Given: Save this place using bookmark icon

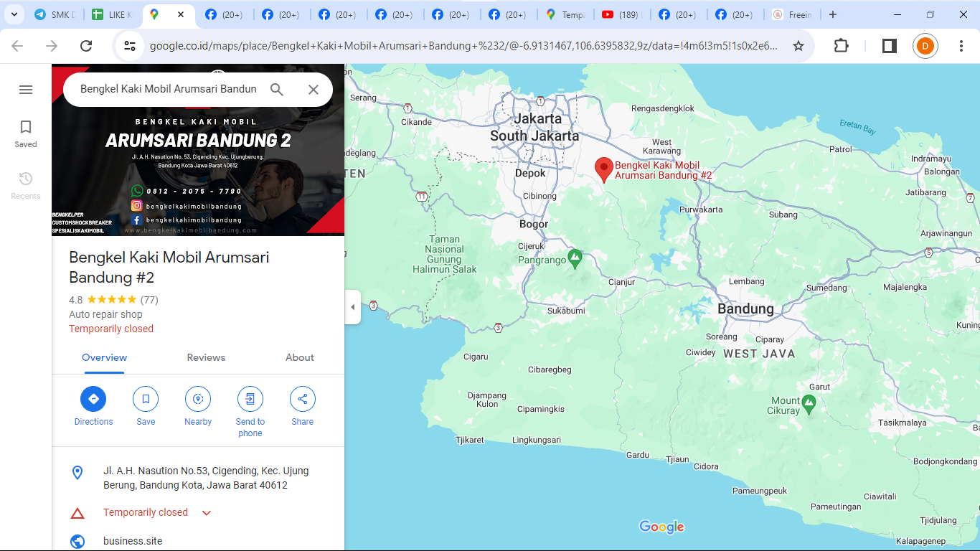Looking at the screenshot, I should [x=146, y=399].
